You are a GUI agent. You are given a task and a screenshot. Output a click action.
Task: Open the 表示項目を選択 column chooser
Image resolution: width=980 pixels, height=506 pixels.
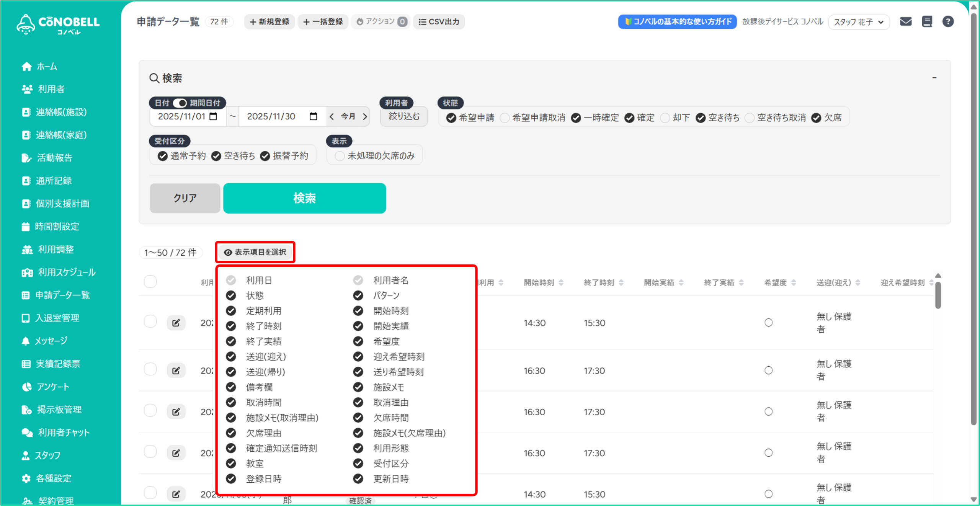(x=255, y=252)
